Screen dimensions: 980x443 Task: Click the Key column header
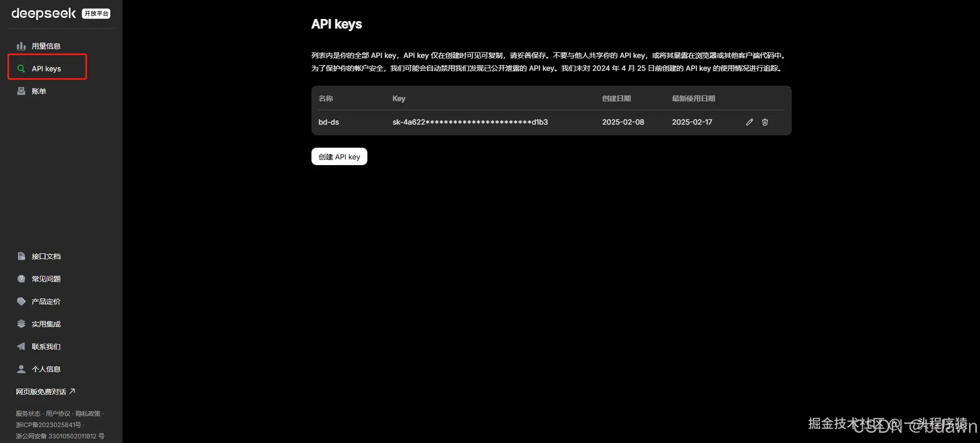(x=399, y=98)
